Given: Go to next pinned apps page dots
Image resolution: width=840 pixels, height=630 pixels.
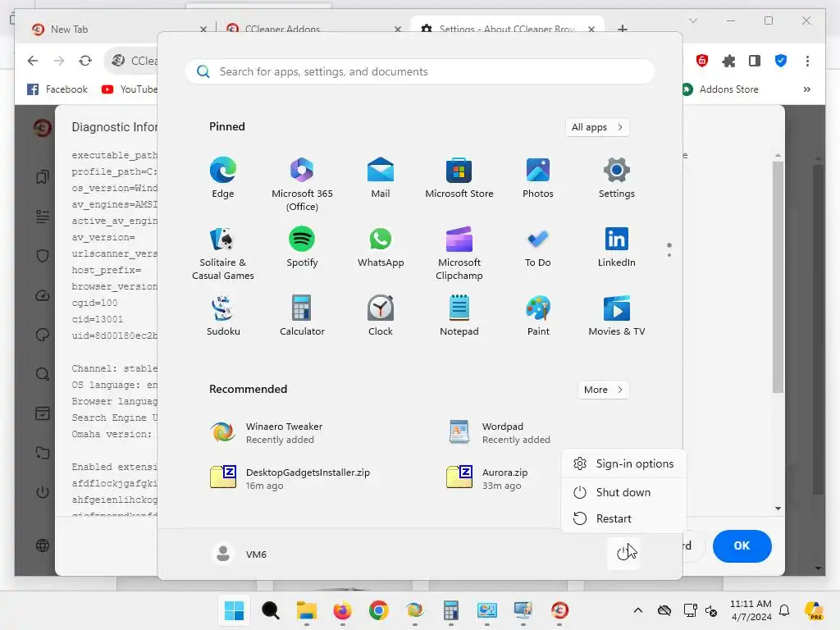Looking at the screenshot, I should tap(669, 249).
